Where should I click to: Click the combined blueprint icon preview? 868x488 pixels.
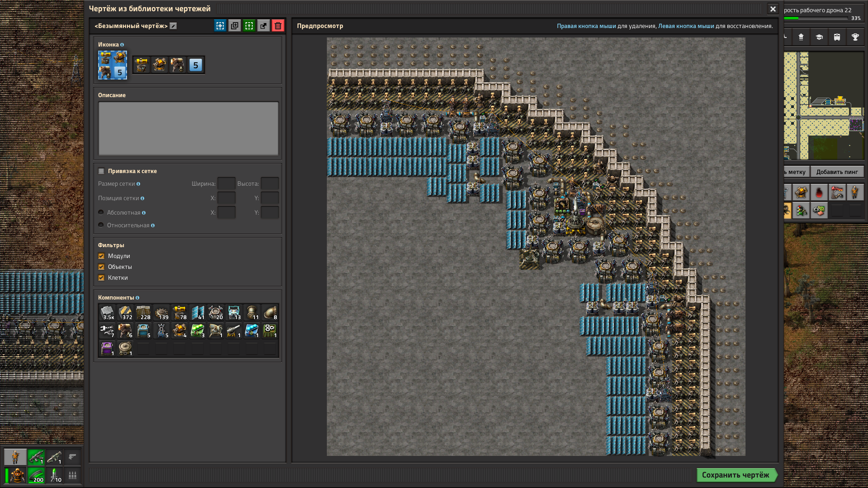(113, 65)
